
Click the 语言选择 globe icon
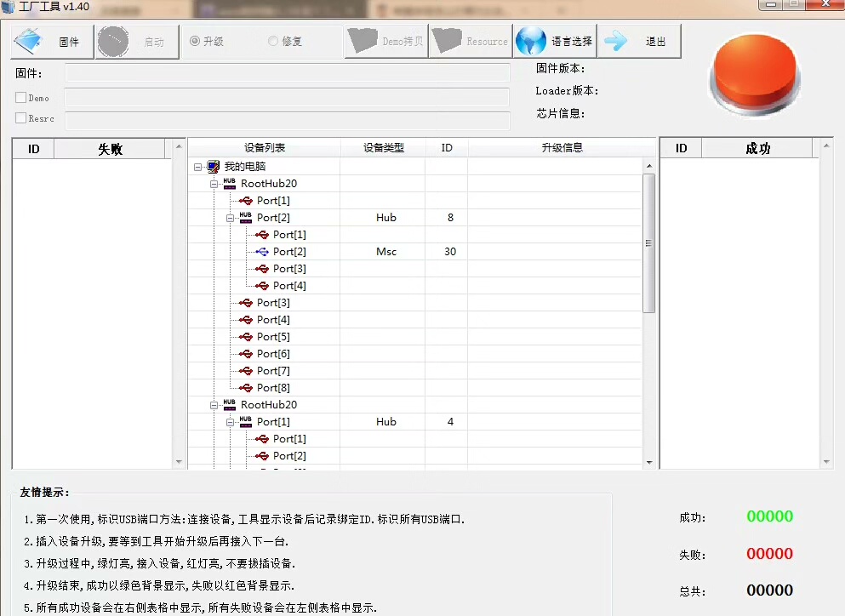coord(531,41)
